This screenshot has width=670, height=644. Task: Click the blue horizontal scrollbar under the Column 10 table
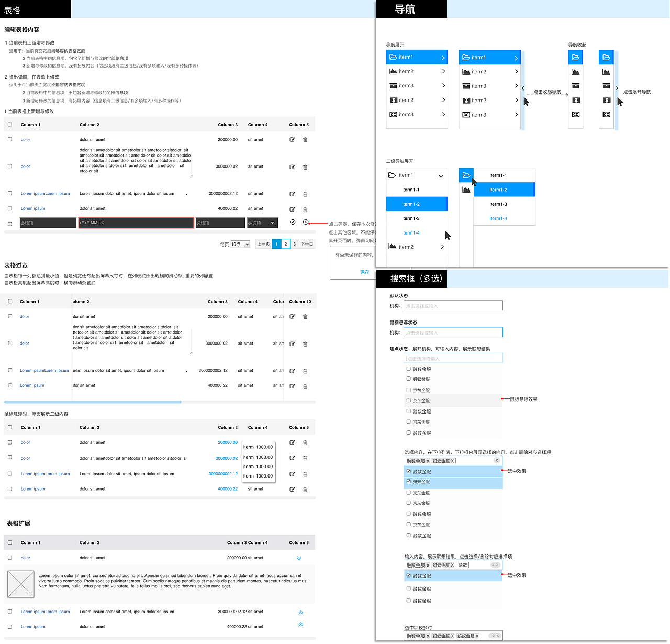[93, 402]
